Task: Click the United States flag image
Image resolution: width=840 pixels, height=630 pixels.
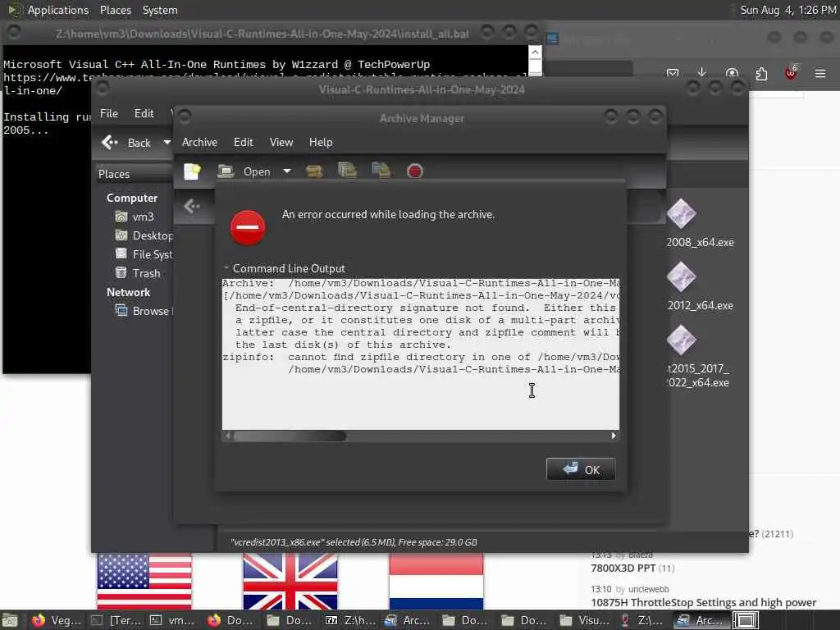Action: tap(144, 582)
